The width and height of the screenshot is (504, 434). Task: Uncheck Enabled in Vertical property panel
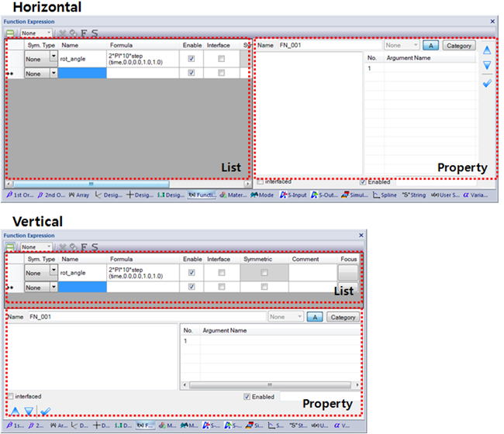point(247,397)
